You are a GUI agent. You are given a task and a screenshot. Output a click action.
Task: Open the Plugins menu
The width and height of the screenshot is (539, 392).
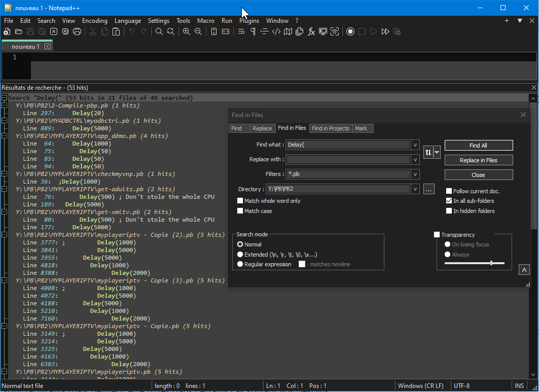coord(249,21)
